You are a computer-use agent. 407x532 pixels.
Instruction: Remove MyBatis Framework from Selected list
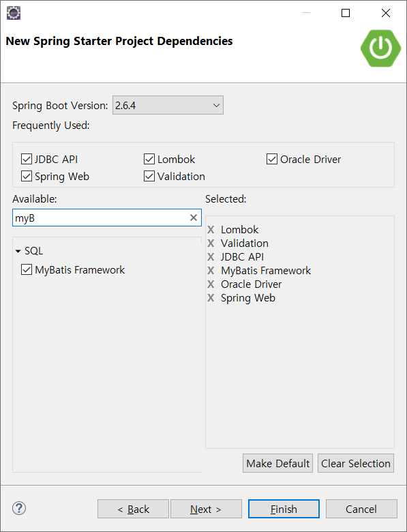click(211, 270)
